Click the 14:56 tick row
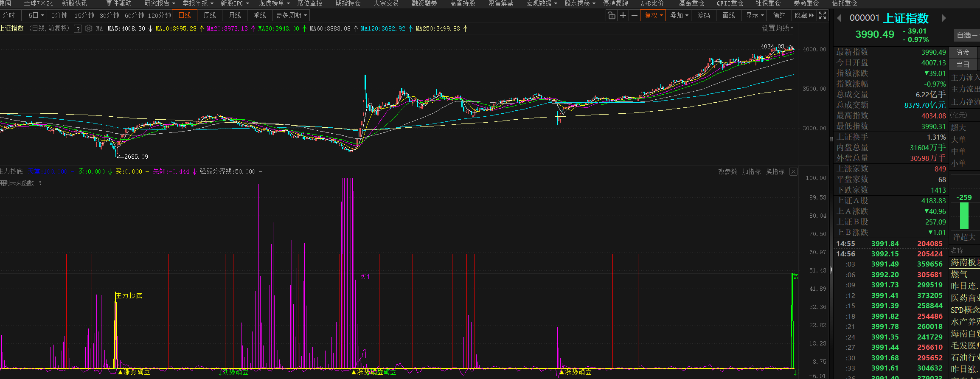 pos(889,254)
